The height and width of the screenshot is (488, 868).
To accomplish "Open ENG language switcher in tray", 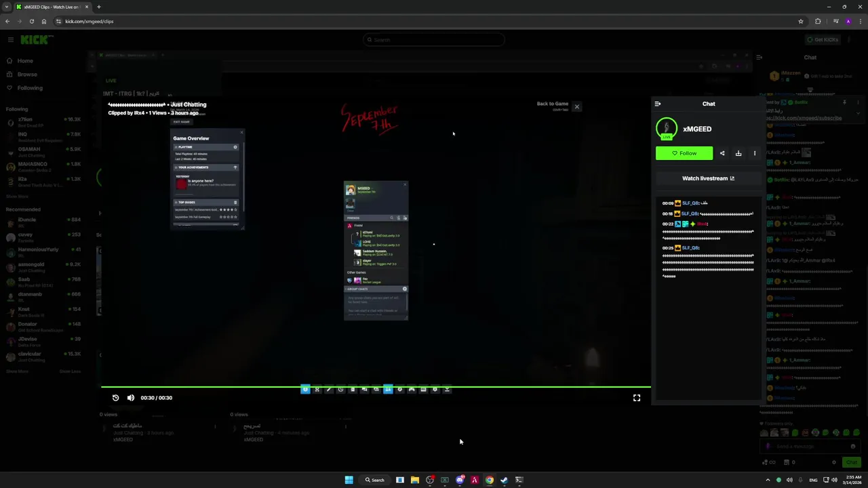I will point(813,480).
